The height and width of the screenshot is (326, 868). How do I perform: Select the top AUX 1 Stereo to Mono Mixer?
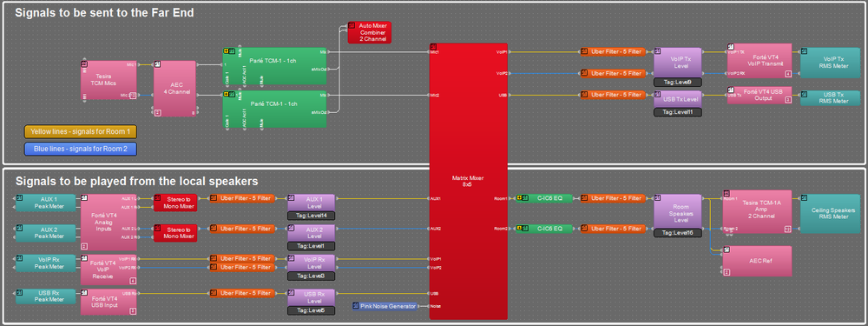pos(175,203)
